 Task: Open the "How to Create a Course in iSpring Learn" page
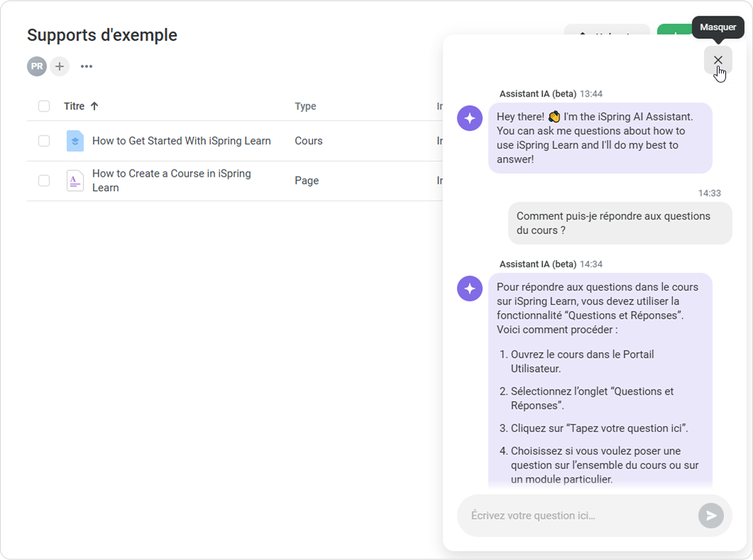coord(170,180)
